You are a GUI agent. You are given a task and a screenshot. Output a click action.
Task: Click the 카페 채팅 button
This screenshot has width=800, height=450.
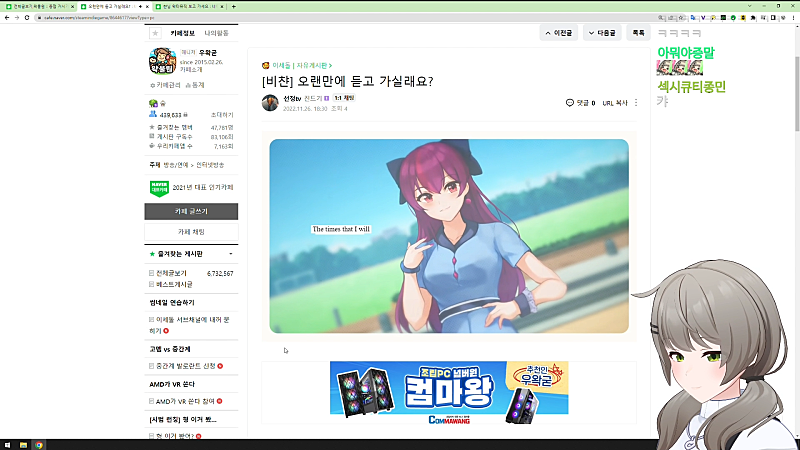tap(191, 232)
